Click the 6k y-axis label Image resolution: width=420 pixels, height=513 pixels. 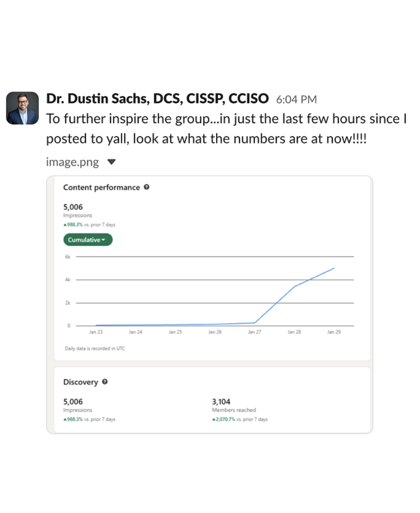67,256
